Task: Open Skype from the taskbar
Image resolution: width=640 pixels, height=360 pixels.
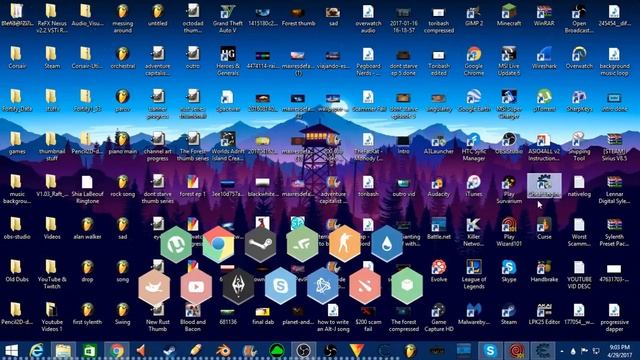Action: click(490, 350)
